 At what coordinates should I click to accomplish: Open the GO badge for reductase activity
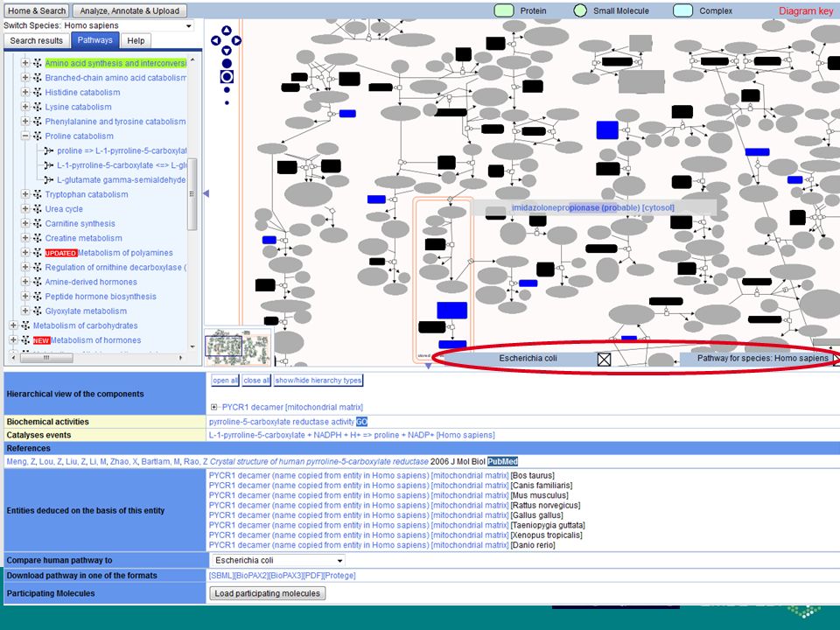[361, 422]
